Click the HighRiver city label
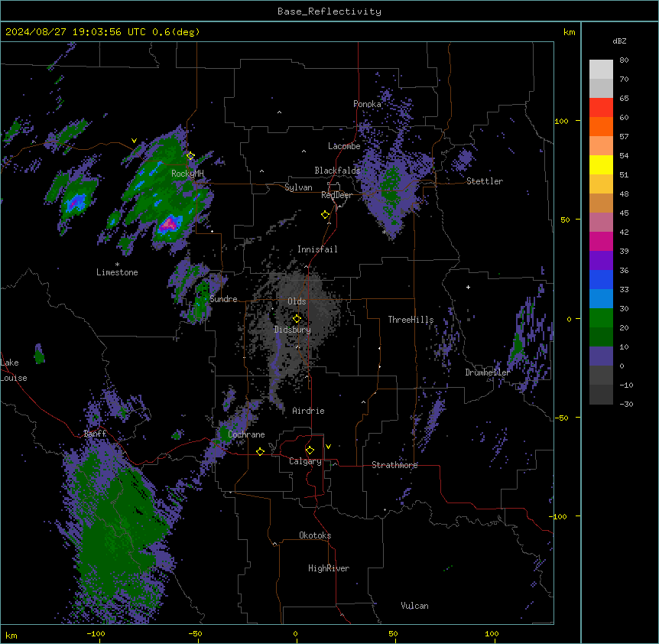Screen dimensions: 659x644 tap(329, 568)
